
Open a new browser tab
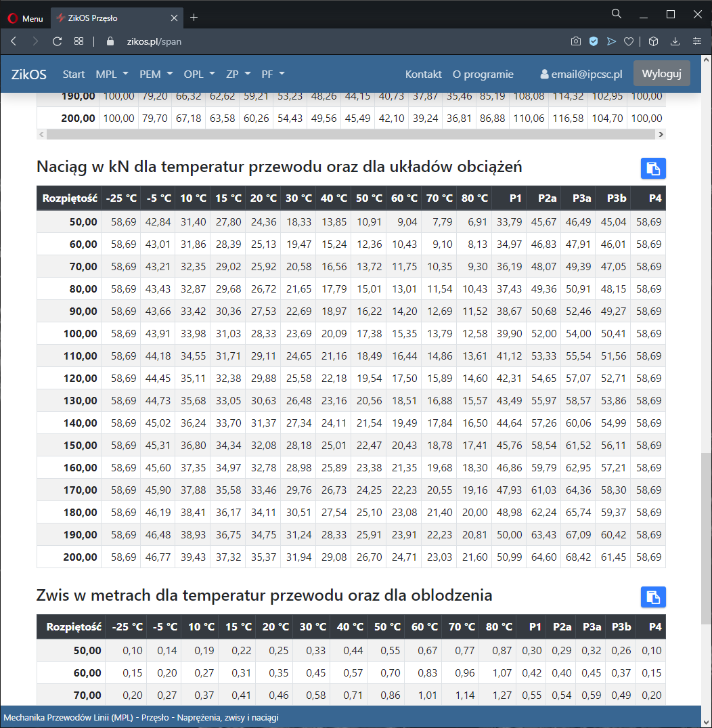pyautogui.click(x=194, y=18)
